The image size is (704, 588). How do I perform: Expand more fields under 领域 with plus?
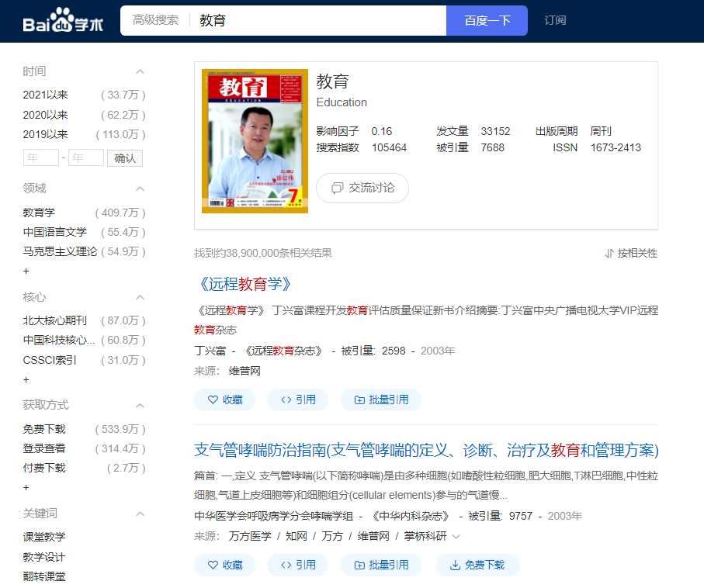26,271
